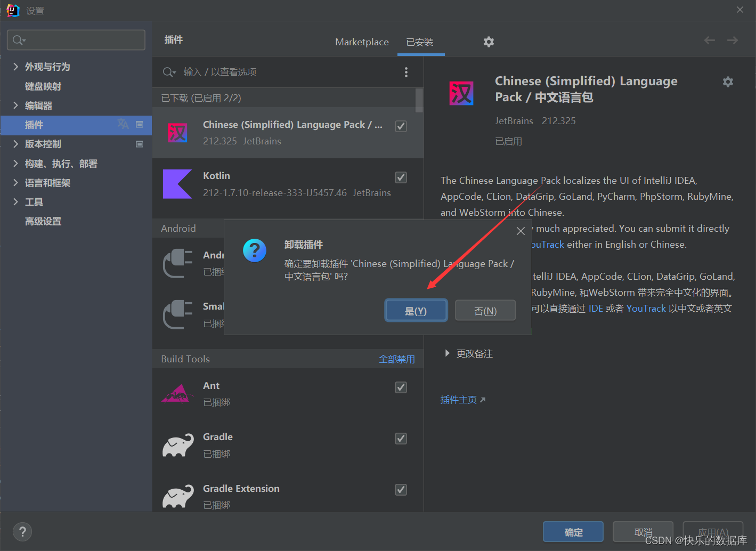Click the Chinese Language Pack icon in the list
The width and height of the screenshot is (756, 551).
pyautogui.click(x=177, y=133)
